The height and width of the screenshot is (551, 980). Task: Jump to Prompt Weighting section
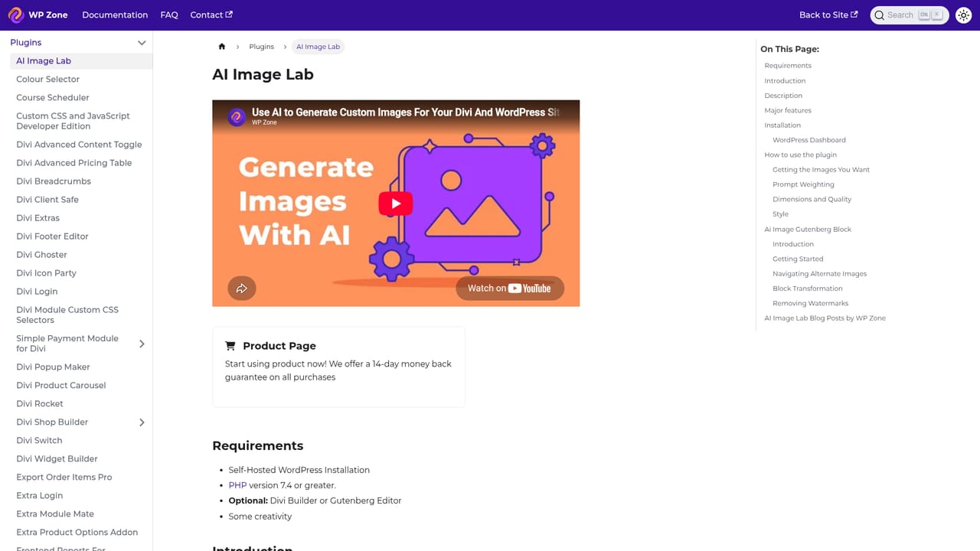(x=803, y=184)
